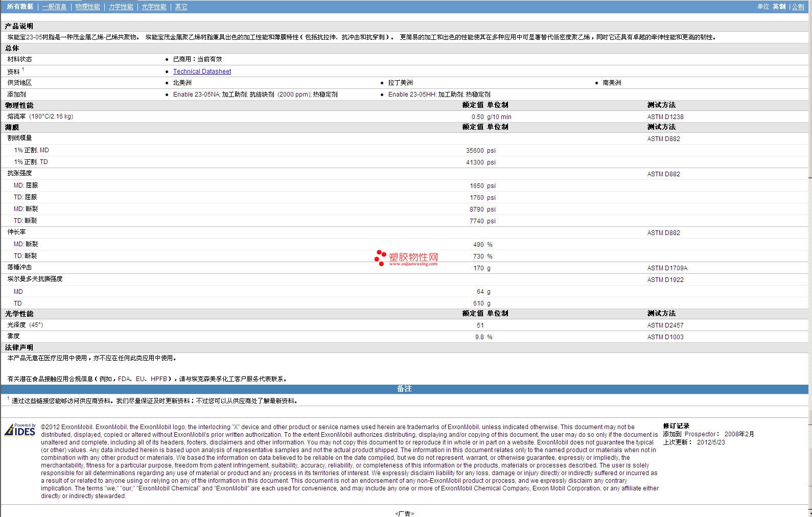The image size is (812, 517).
Task: Select 1760 psi TD yield value
Action: [482, 198]
